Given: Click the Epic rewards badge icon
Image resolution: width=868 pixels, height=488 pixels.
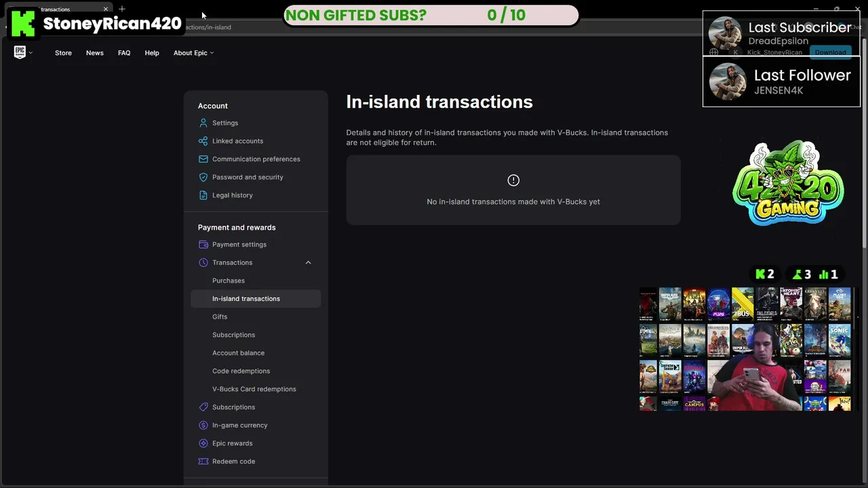Looking at the screenshot, I should [x=203, y=443].
